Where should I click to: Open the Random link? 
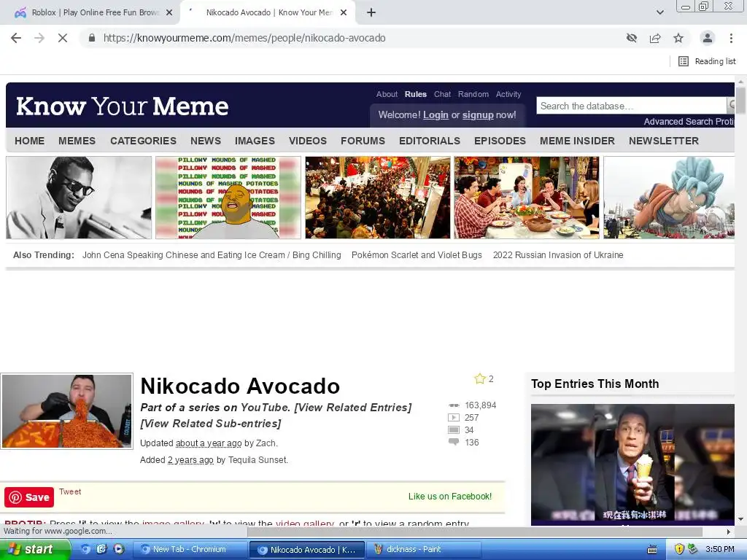(x=473, y=94)
